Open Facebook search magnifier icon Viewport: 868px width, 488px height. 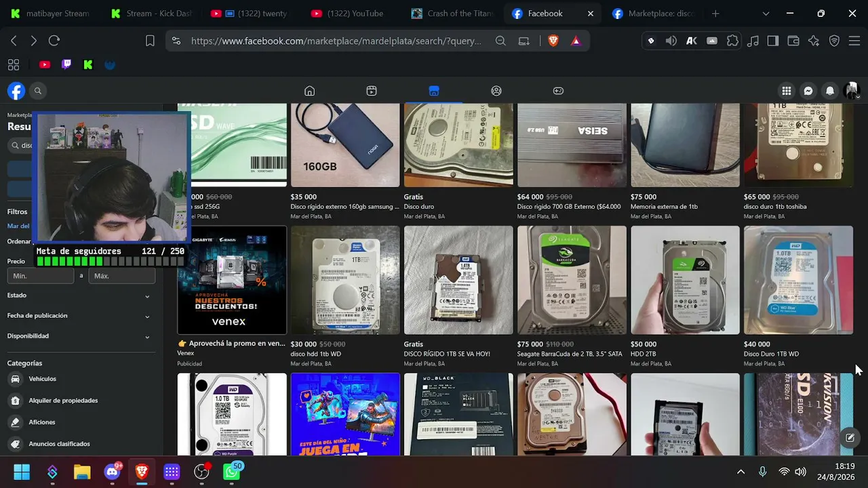(x=38, y=91)
